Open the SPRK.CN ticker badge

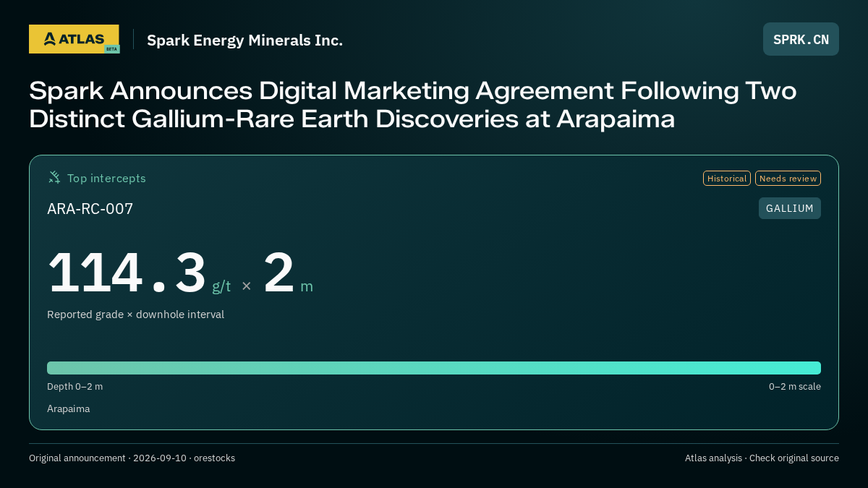click(801, 39)
